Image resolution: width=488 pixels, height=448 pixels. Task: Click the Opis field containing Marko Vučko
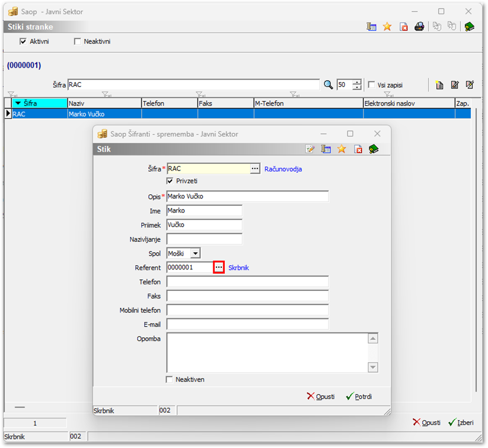(248, 196)
